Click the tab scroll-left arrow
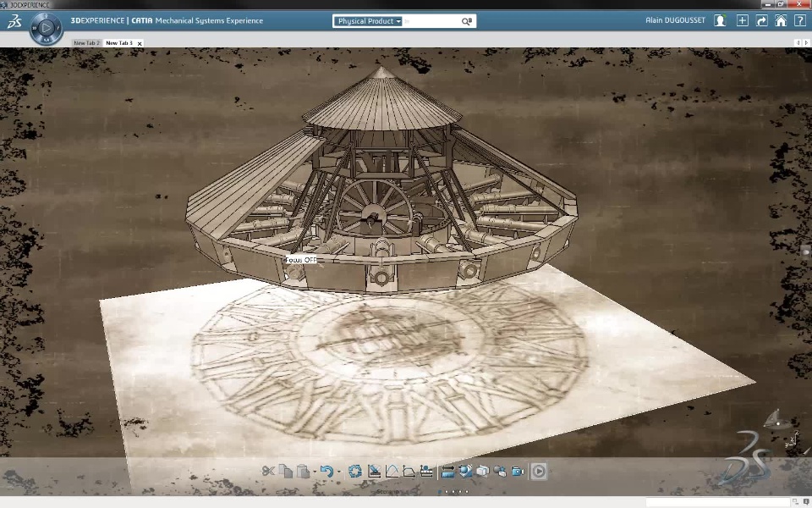 pyautogui.click(x=798, y=42)
